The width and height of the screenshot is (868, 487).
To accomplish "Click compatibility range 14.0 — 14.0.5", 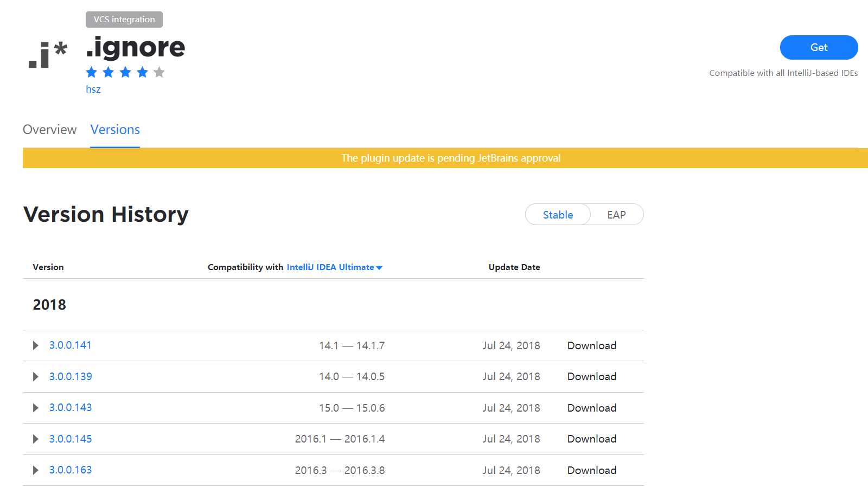I will [x=352, y=376].
